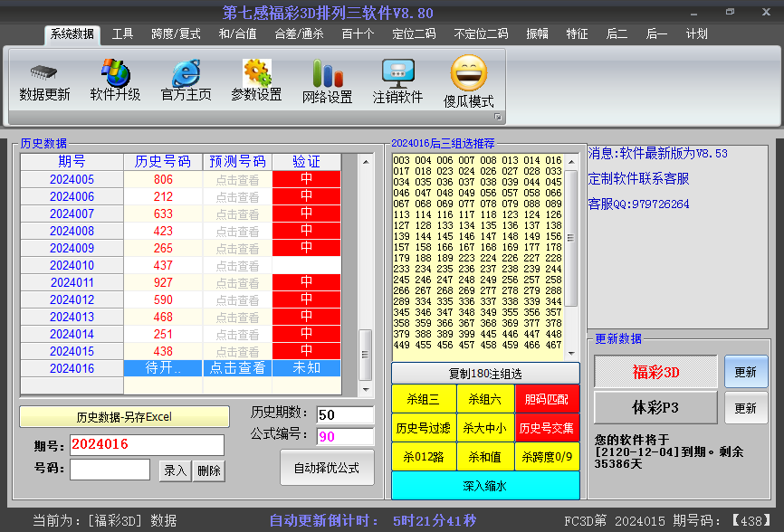
Task: Open the 不定位二码 tab
Action: point(481,34)
